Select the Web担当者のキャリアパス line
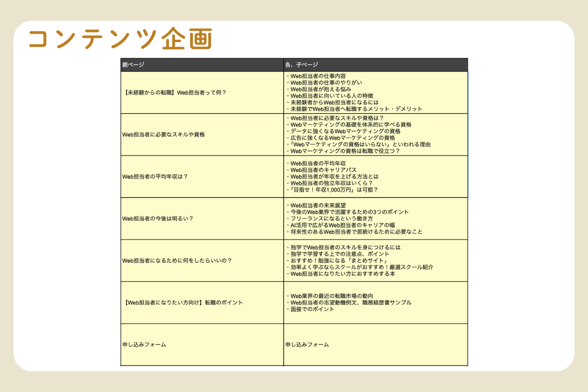Screen dimensions: 588x392 [324, 170]
